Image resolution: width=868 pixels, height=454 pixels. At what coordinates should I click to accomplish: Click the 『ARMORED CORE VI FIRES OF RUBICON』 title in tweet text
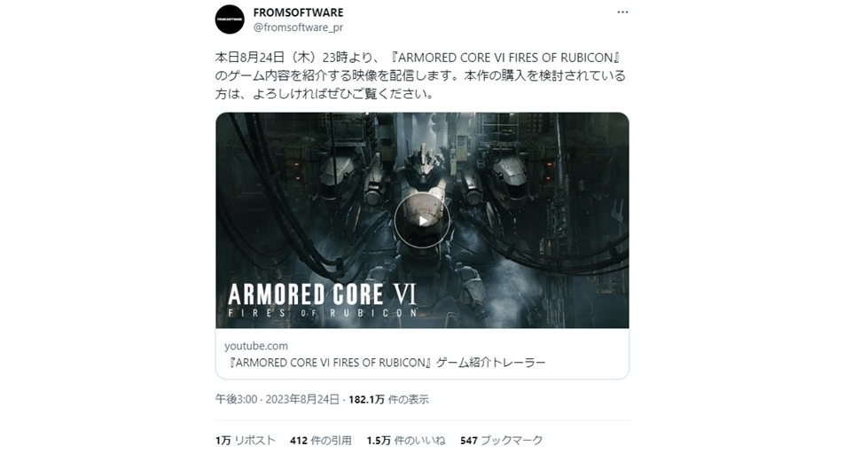[x=504, y=58]
